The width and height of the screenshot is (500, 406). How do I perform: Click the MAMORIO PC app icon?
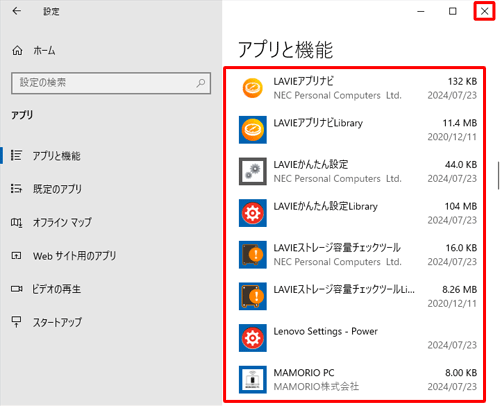253,380
